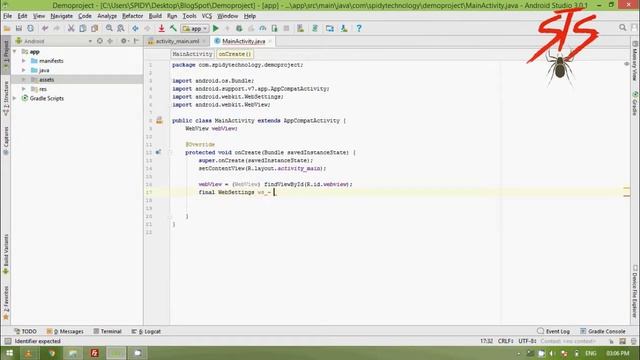Open the File menu
Viewport: 640px width, 360px height.
(7, 16)
